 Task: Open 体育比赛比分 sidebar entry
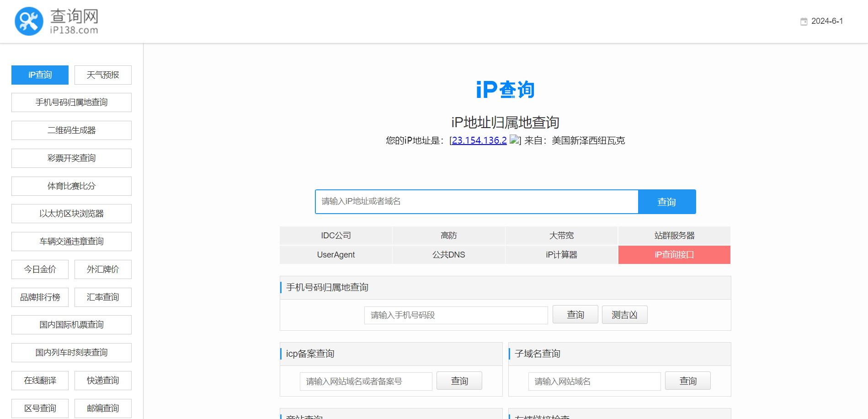71,186
